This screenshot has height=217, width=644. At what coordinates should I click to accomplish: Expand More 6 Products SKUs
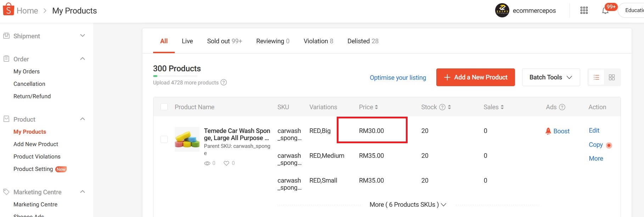408,205
